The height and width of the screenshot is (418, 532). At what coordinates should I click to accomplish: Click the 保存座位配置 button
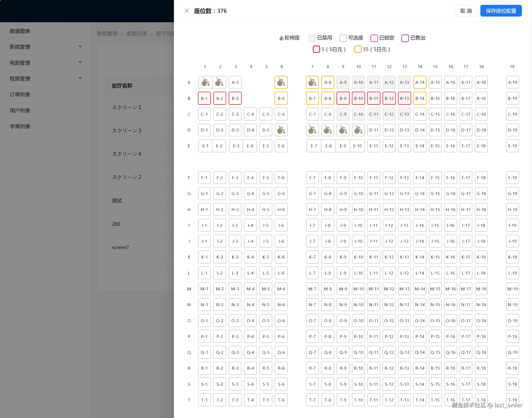[x=501, y=11]
